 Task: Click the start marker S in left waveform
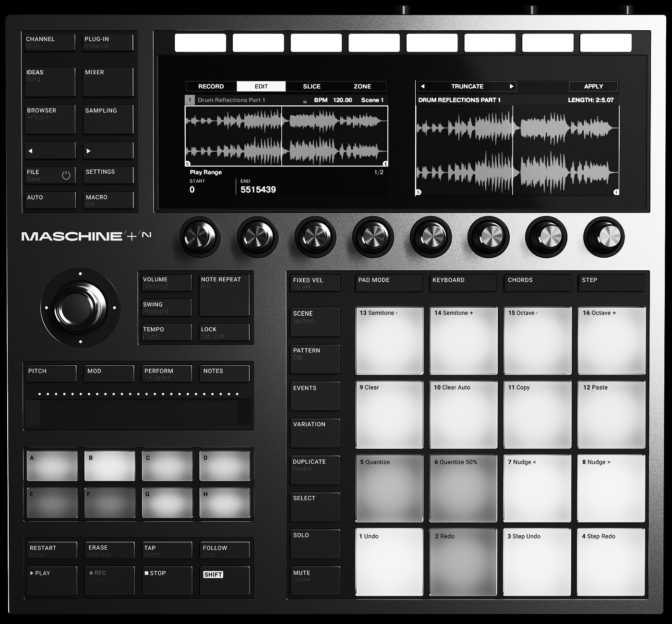click(x=188, y=164)
